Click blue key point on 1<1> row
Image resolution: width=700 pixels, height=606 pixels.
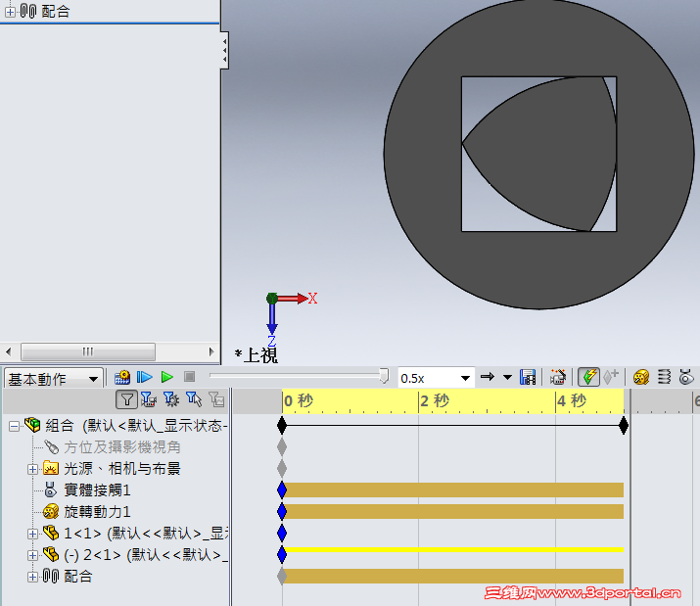[282, 534]
